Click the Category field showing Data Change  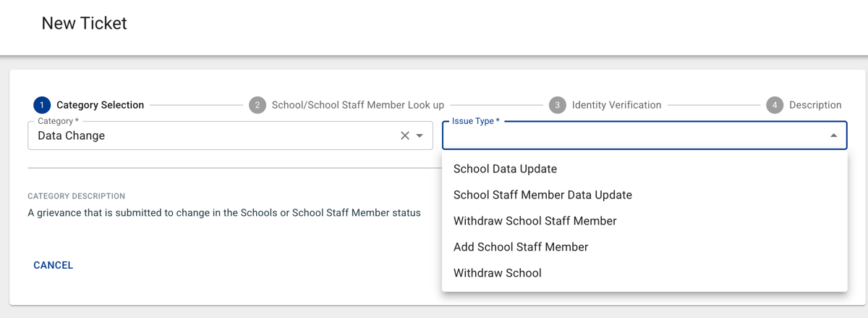(210, 135)
